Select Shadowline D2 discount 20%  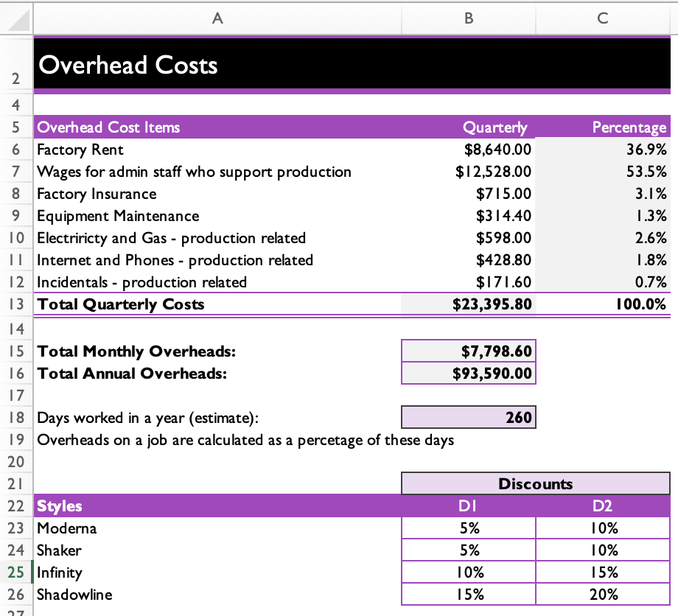click(603, 594)
